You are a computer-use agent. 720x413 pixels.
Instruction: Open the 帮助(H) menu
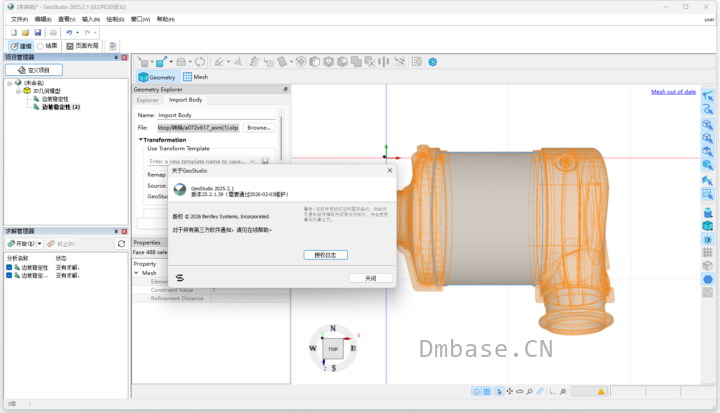166,19
